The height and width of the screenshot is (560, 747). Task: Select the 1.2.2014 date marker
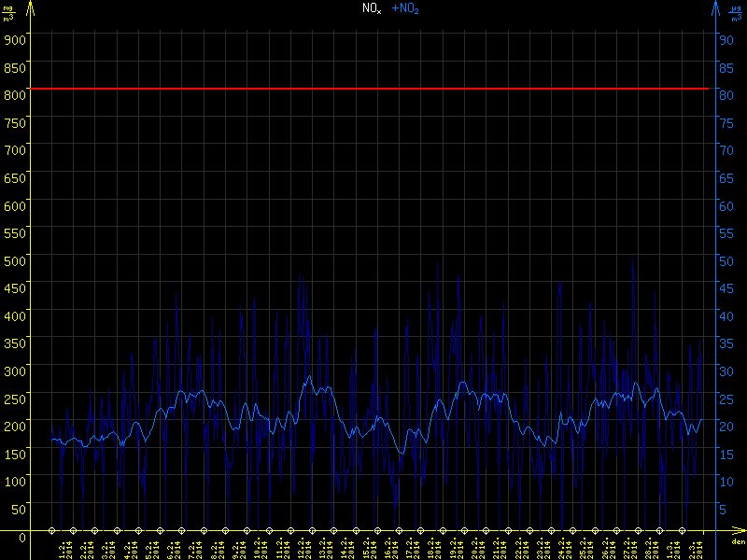[x=51, y=530]
